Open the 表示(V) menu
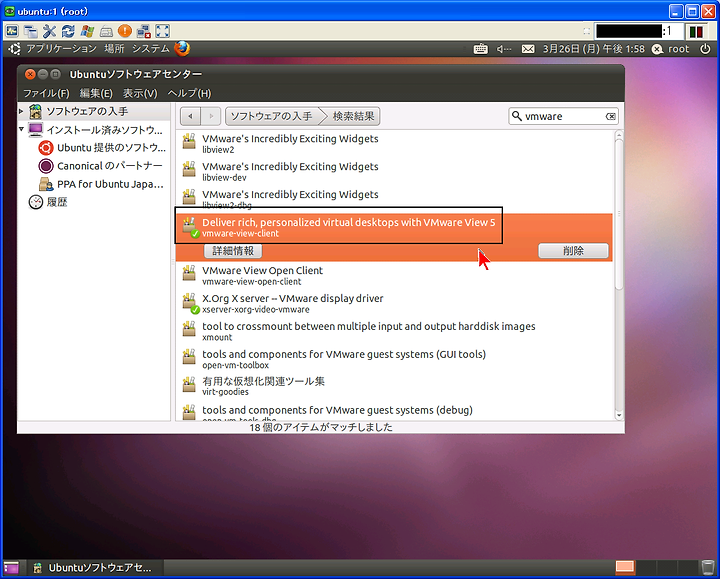Image resolution: width=720 pixels, height=579 pixels. (140, 93)
